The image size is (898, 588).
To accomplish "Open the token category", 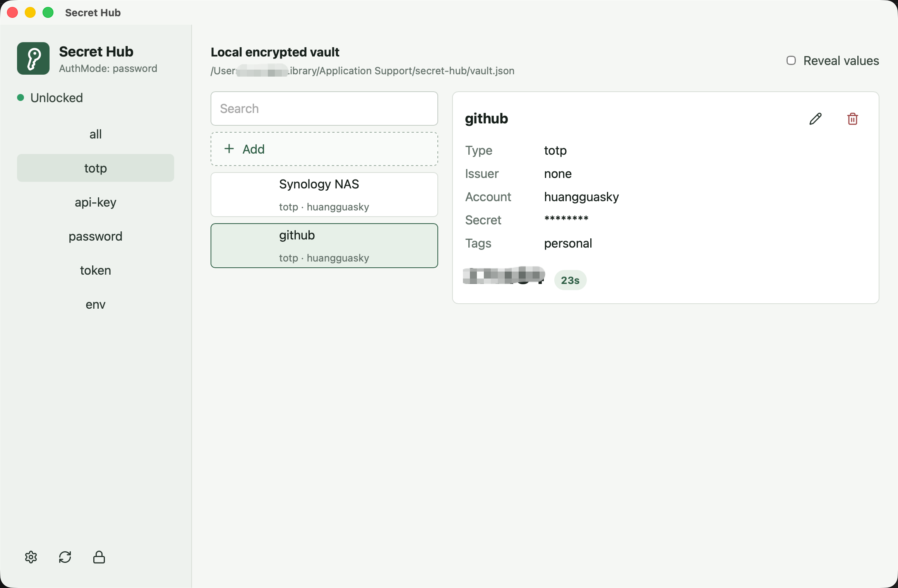I will (x=96, y=270).
